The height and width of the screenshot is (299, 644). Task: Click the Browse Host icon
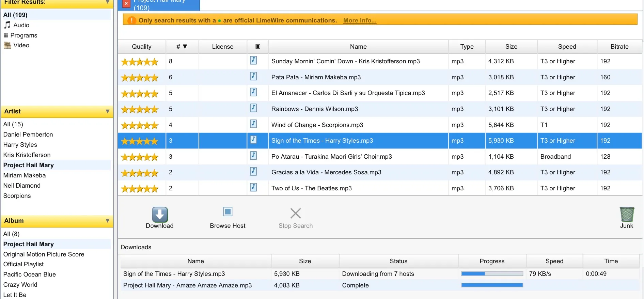click(x=227, y=212)
